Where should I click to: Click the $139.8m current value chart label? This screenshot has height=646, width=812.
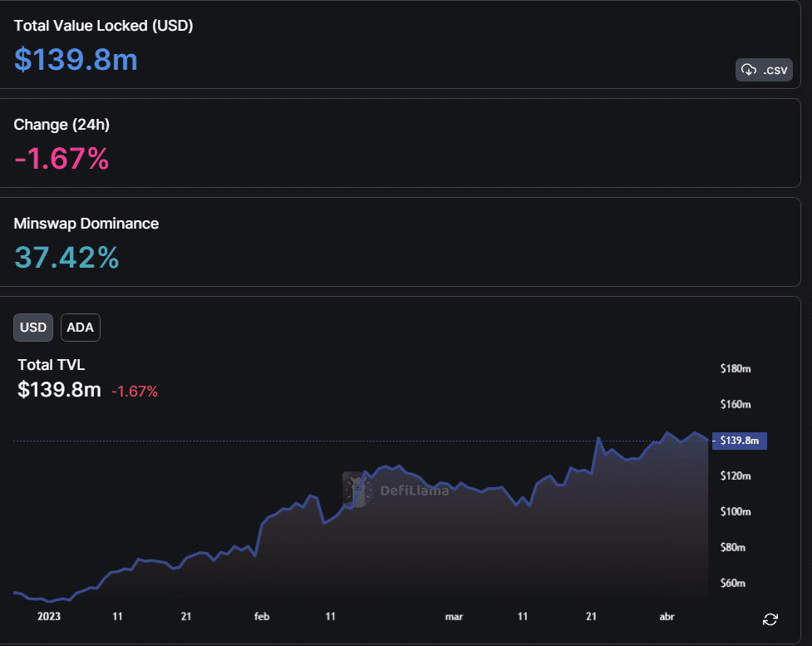tap(740, 441)
